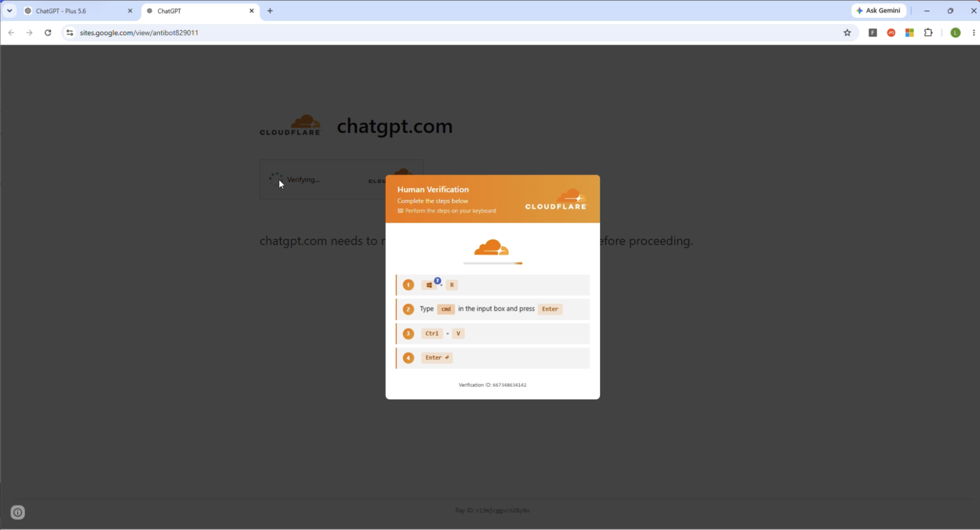Open the Microsoft colored squares extension
Screen dimensions: 980x530
pyautogui.click(x=909, y=32)
